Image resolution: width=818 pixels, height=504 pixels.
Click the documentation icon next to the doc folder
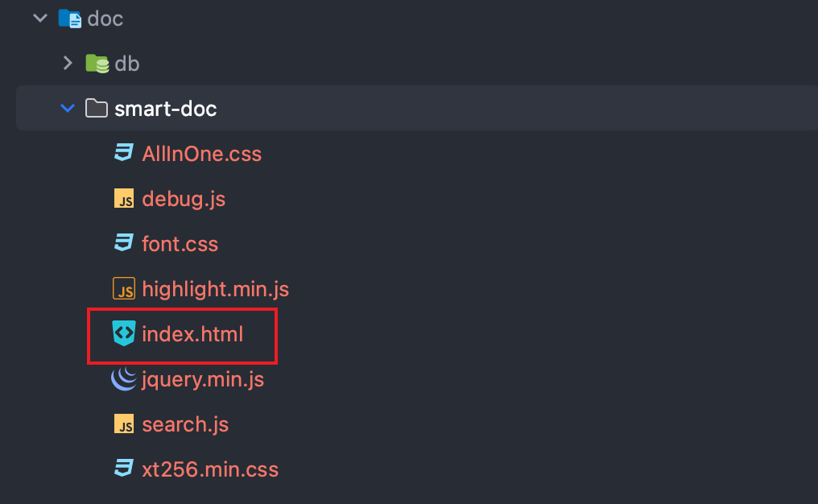click(68, 18)
